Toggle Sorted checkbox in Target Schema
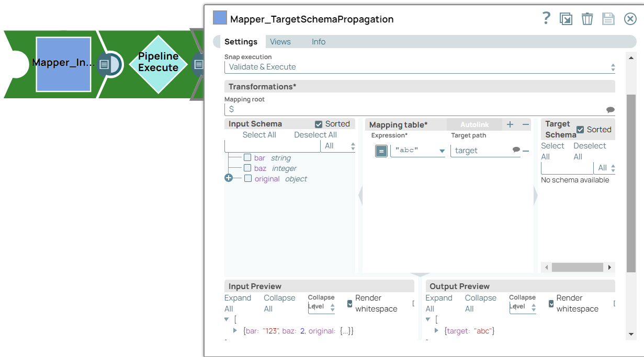 [x=580, y=130]
